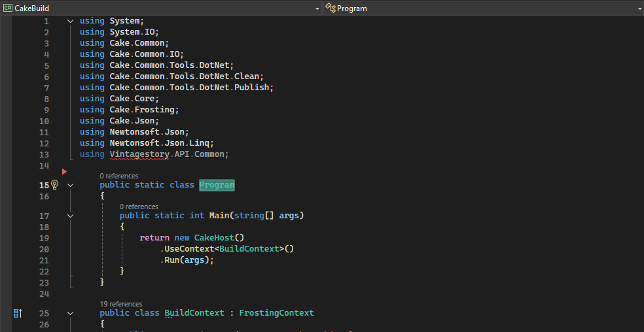
Task: Click the class icon beside Program dropdown
Action: coord(331,8)
